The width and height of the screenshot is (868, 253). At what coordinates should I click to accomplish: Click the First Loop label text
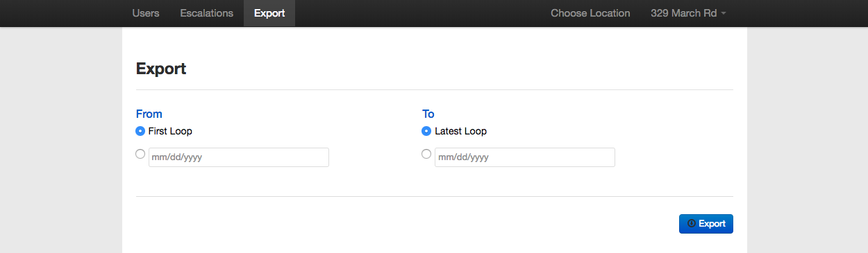[x=170, y=131]
